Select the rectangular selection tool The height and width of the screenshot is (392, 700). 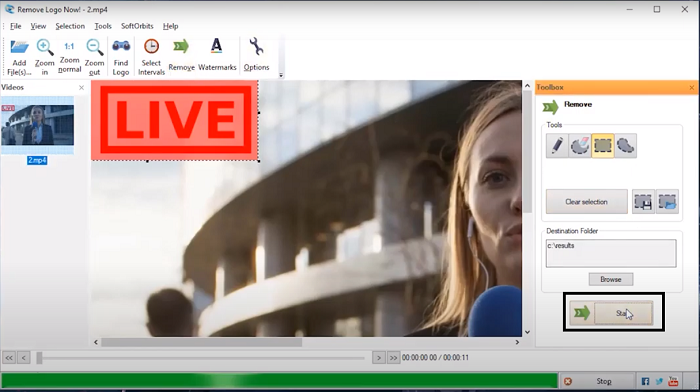[x=603, y=146]
